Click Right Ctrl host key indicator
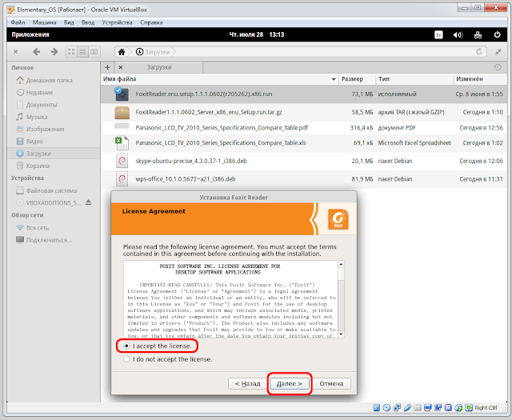This screenshot has width=512, height=420. click(486, 407)
